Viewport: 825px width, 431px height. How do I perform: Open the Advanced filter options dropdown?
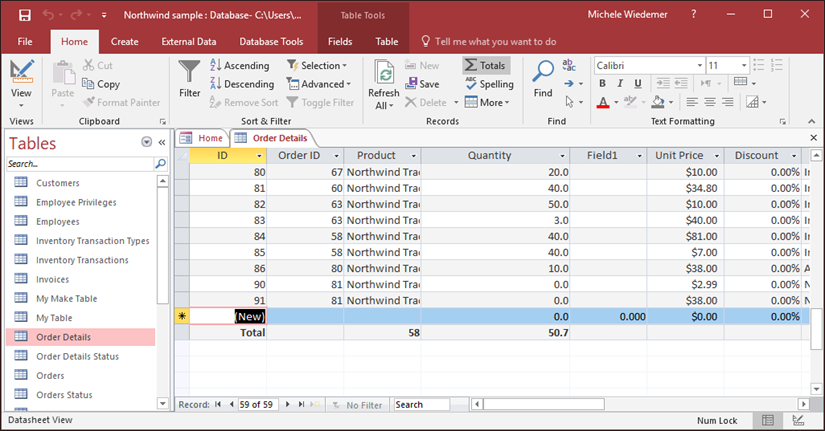coord(319,84)
